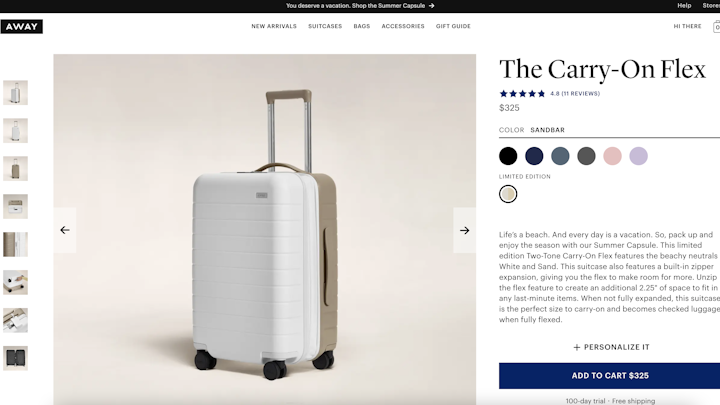Viewport: 720px width, 405px height.
Task: Click the Help link
Action: [x=684, y=6]
